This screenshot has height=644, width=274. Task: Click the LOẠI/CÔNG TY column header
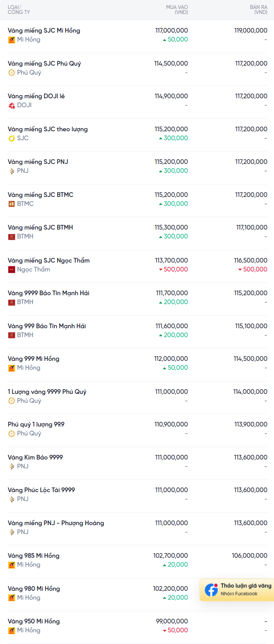point(19,10)
